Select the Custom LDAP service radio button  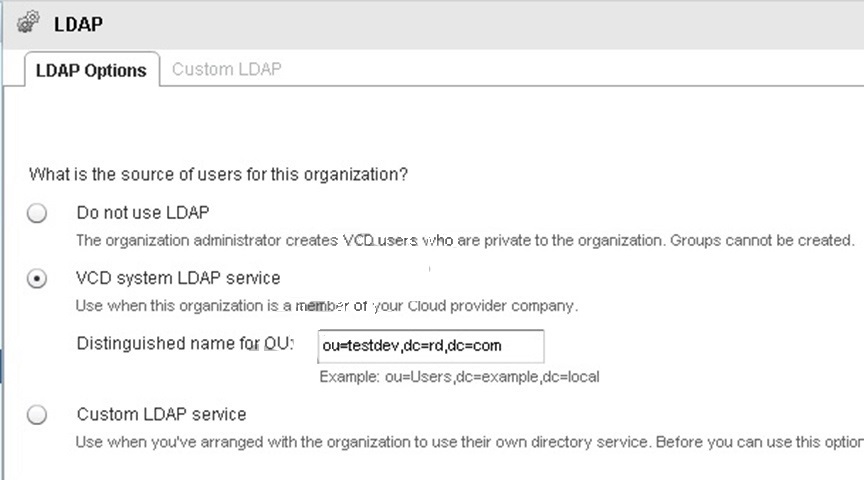(37, 414)
